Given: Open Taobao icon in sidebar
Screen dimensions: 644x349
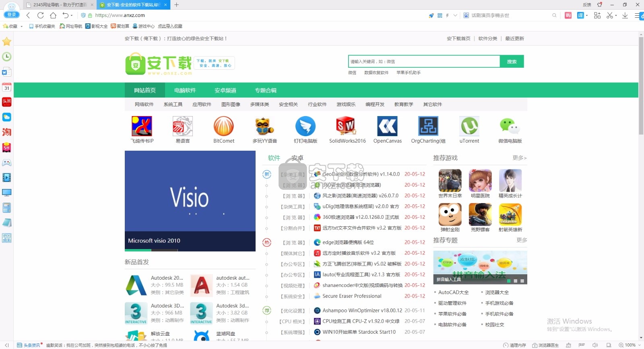Looking at the screenshot, I should [6, 132].
